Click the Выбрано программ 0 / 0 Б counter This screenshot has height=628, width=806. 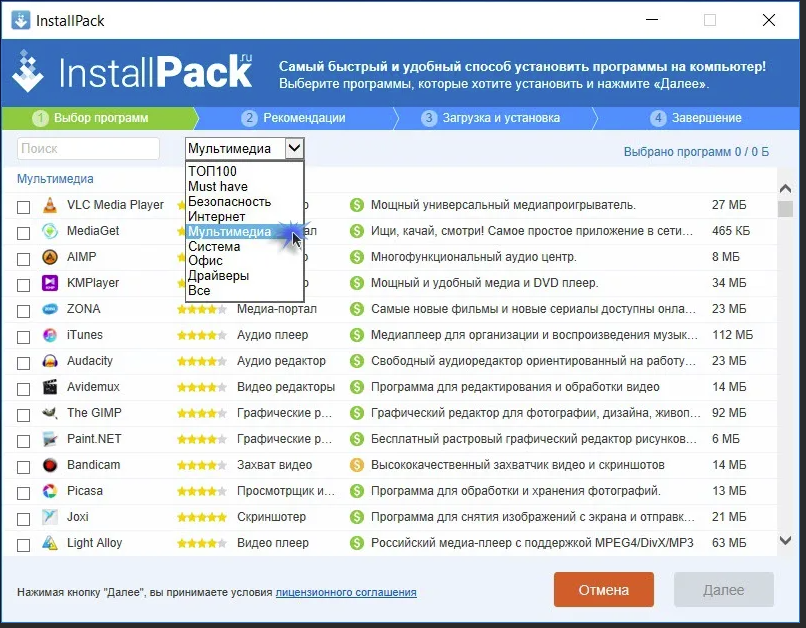(x=696, y=152)
